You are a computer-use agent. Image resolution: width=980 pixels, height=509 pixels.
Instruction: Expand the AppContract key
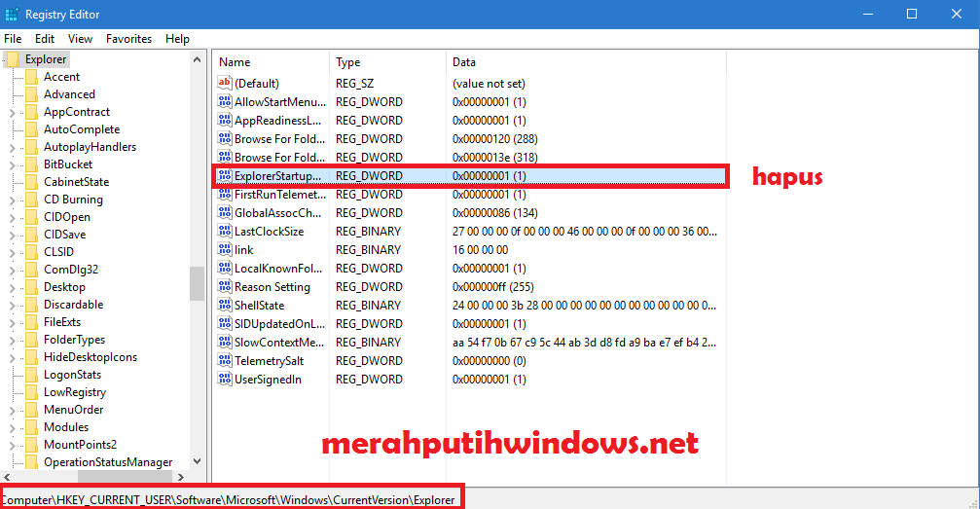pos(13,113)
